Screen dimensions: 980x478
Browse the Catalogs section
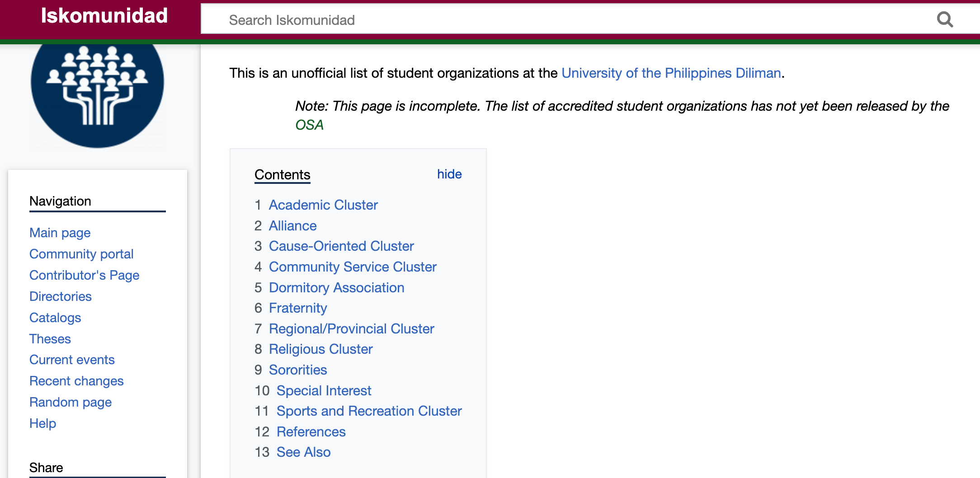[x=55, y=318]
